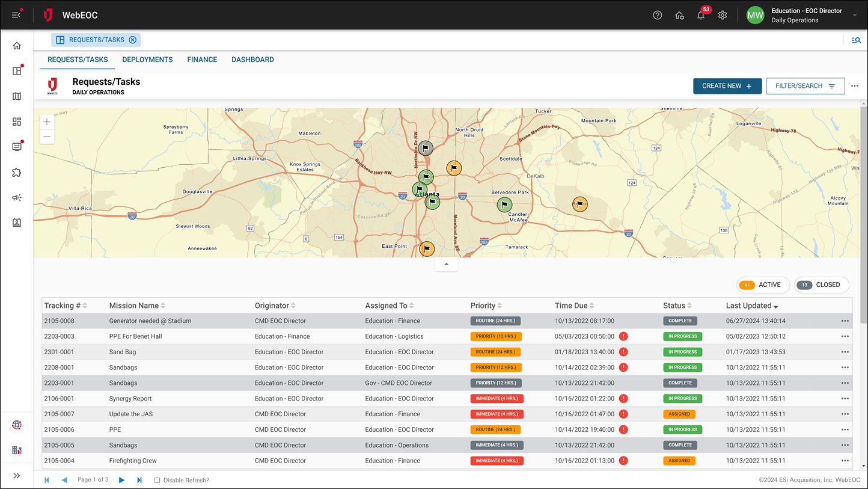Switch to Closed requests view

coord(822,284)
